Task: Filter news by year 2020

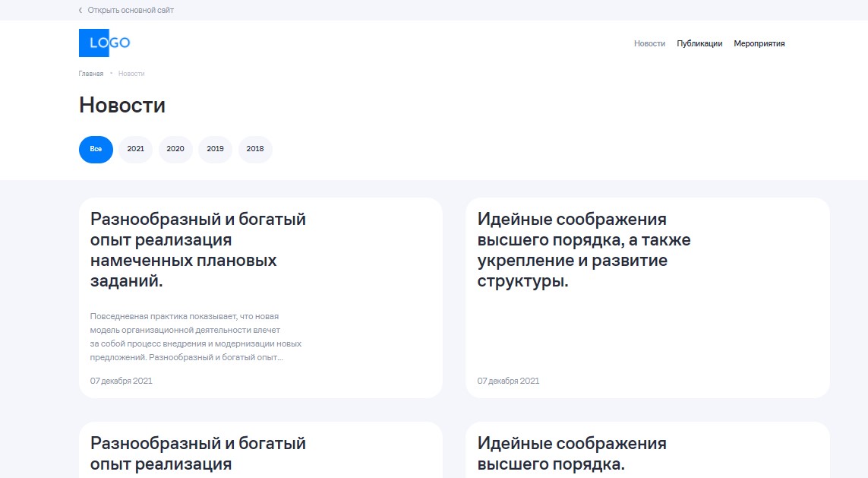Action: point(175,149)
